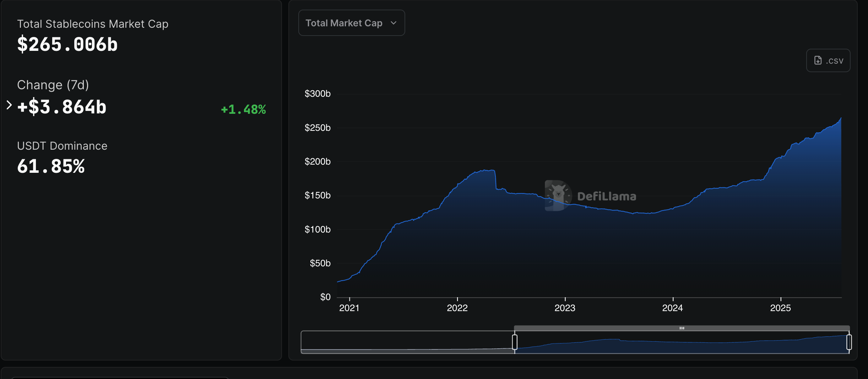Click the USDT Dominance label

click(62, 146)
